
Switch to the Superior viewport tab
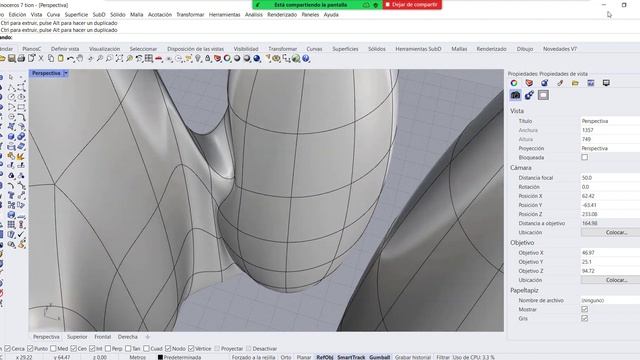tap(77, 337)
